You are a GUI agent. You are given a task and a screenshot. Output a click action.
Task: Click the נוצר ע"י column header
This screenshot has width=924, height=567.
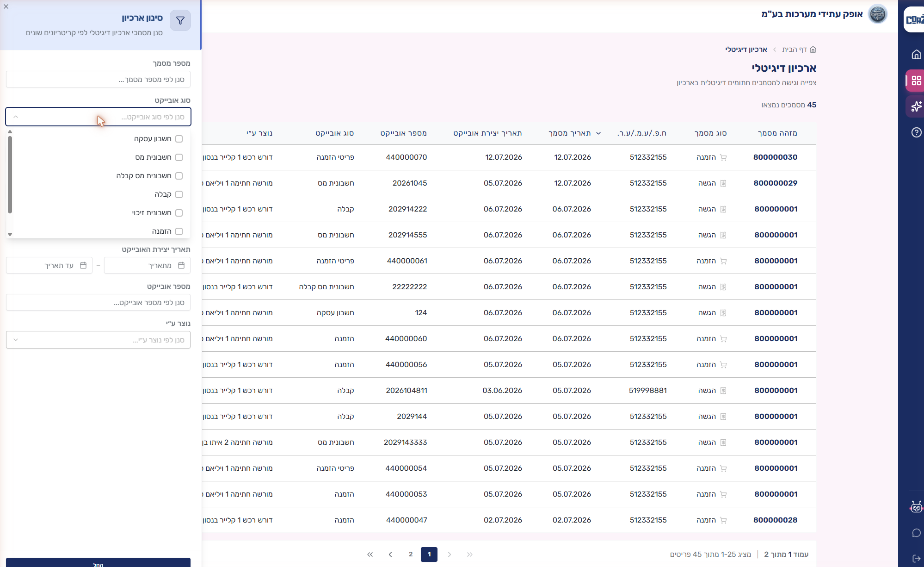(x=259, y=133)
